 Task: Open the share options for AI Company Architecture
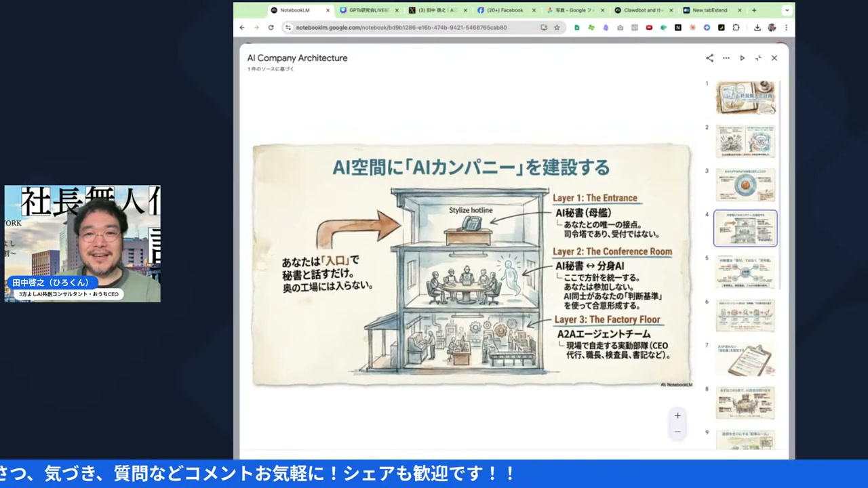click(709, 58)
